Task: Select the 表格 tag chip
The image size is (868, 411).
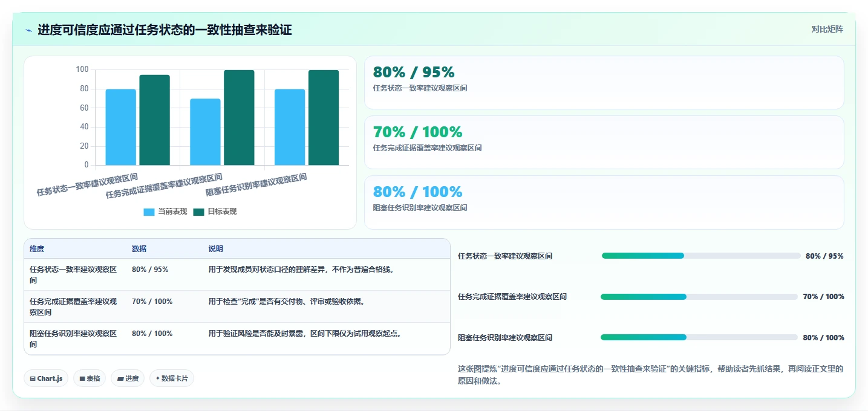Action: coord(90,378)
